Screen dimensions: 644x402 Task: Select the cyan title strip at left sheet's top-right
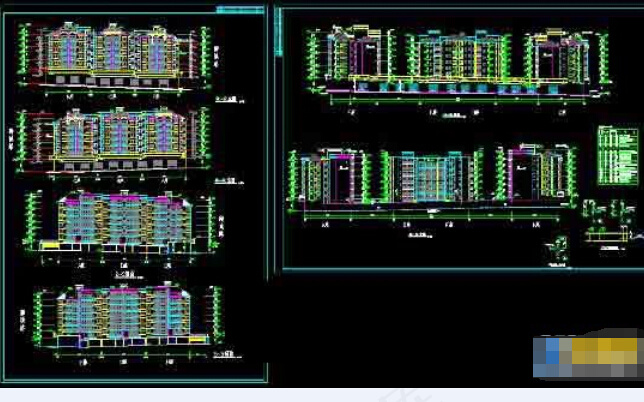(240, 9)
